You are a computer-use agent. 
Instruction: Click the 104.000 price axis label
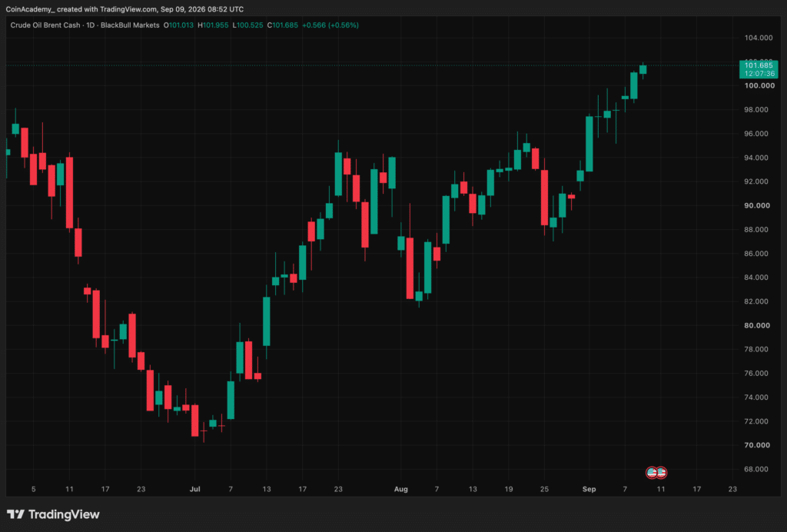coord(759,38)
